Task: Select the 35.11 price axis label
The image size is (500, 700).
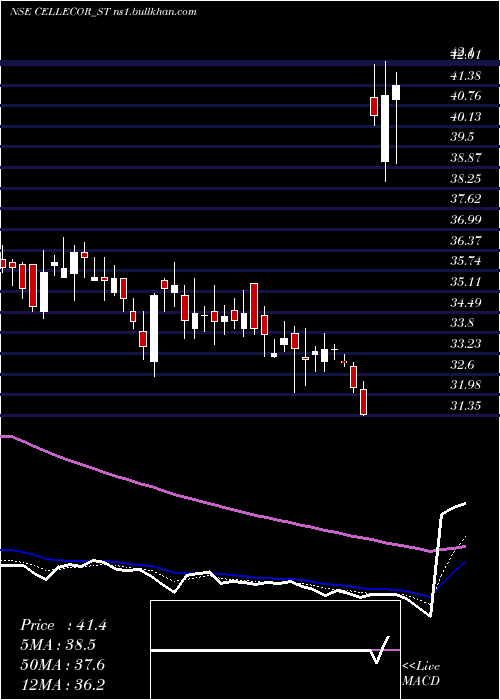Action: tap(466, 282)
